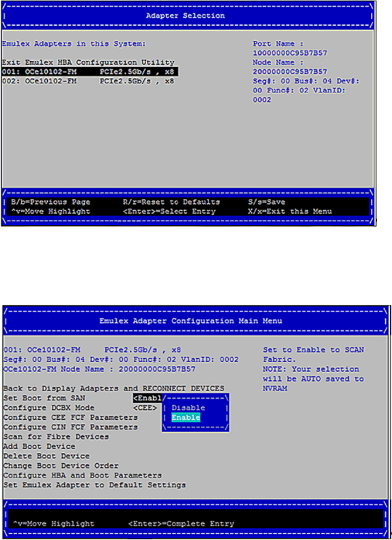Open the <Enabl boot from SAN value field
The width and height of the screenshot is (392, 540).
[x=147, y=398]
